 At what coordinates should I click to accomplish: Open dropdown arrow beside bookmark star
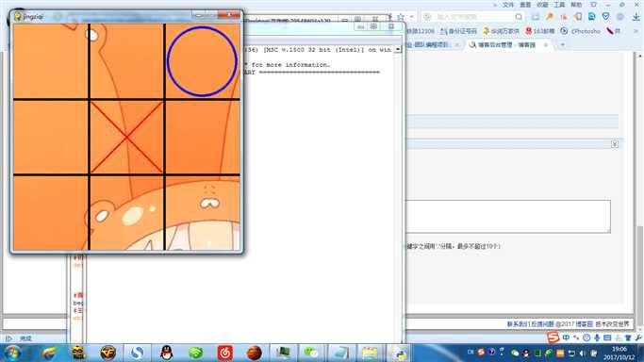411,17
